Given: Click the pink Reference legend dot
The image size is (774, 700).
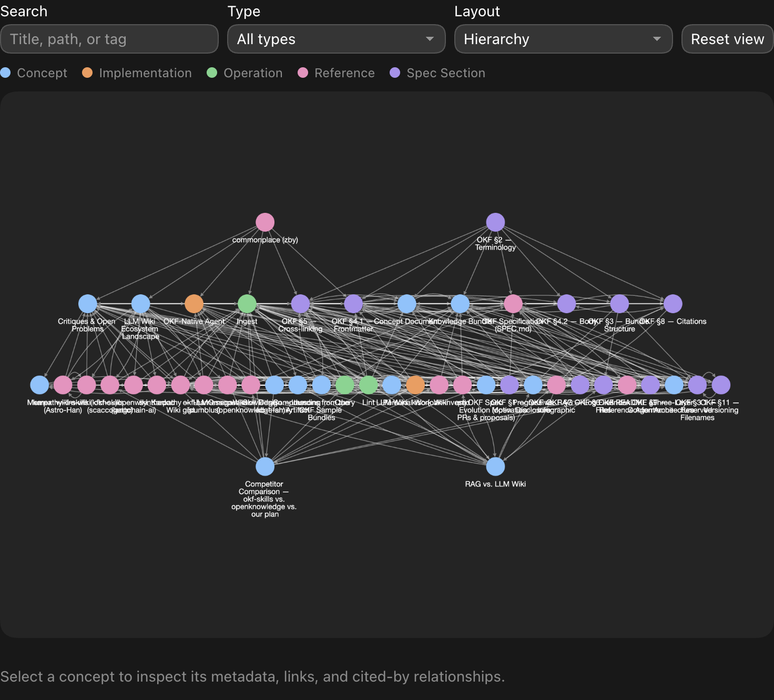Looking at the screenshot, I should click(303, 73).
